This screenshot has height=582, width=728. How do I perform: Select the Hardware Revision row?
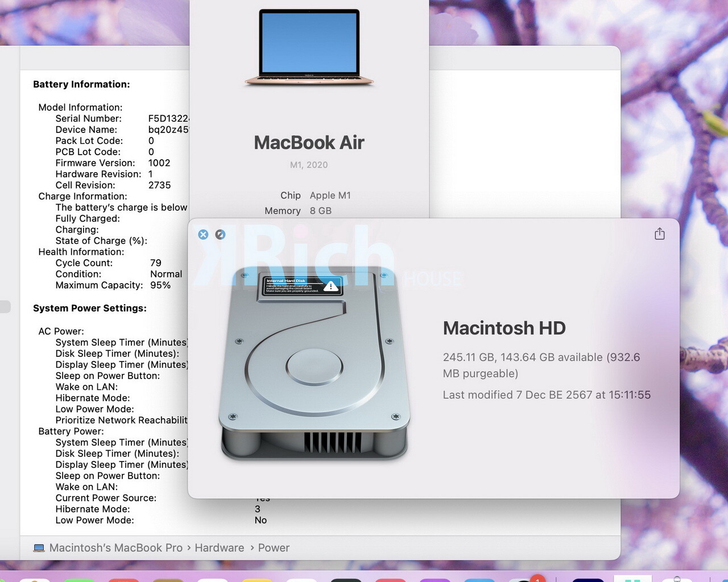(104, 174)
